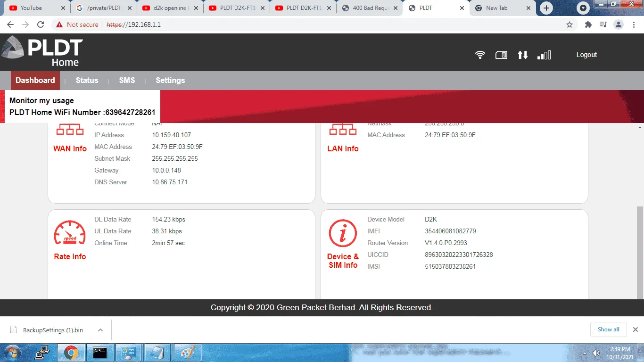Image resolution: width=644 pixels, height=362 pixels.
Task: Open the command prompt taskbar icon
Action: tap(100, 353)
